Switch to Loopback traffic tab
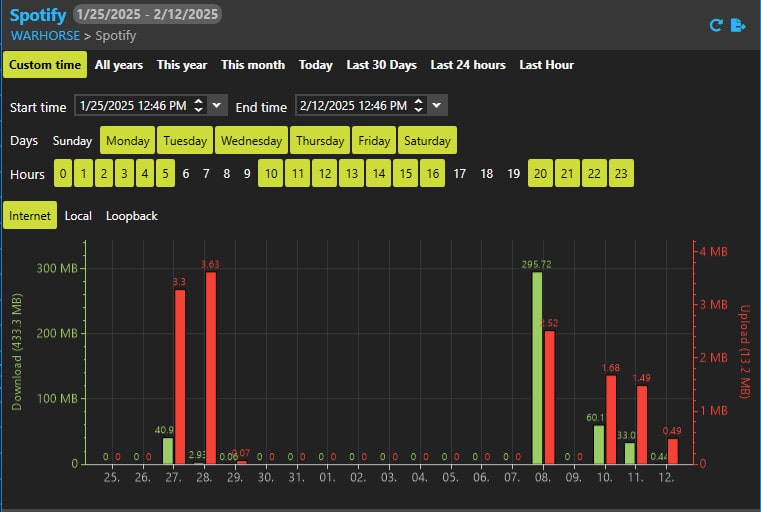Image resolution: width=761 pixels, height=512 pixels. tap(132, 215)
